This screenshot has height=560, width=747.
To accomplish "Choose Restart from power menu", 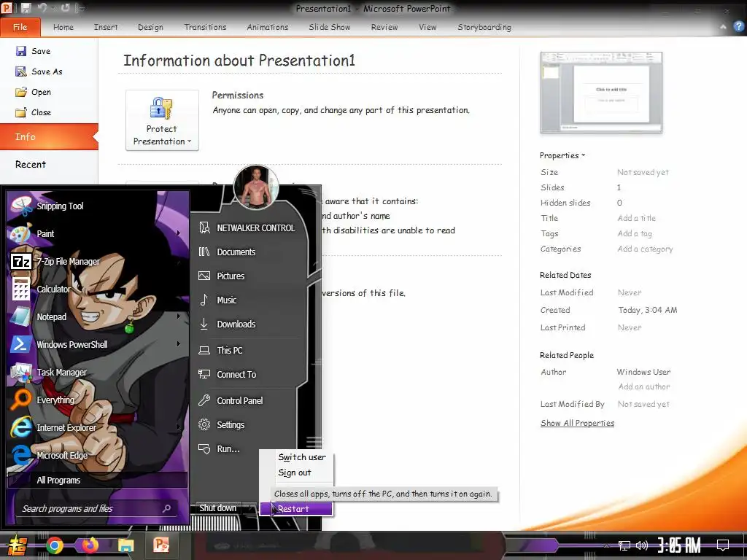I will tap(296, 508).
